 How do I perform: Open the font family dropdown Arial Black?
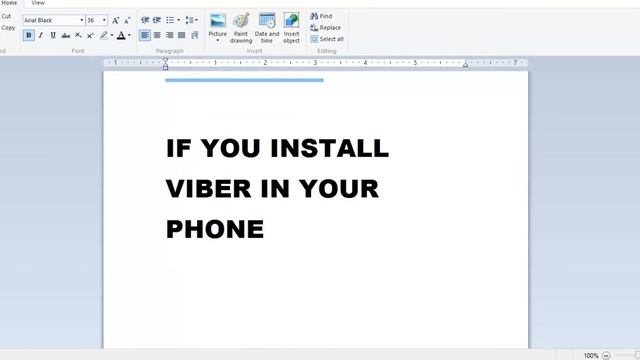point(81,20)
